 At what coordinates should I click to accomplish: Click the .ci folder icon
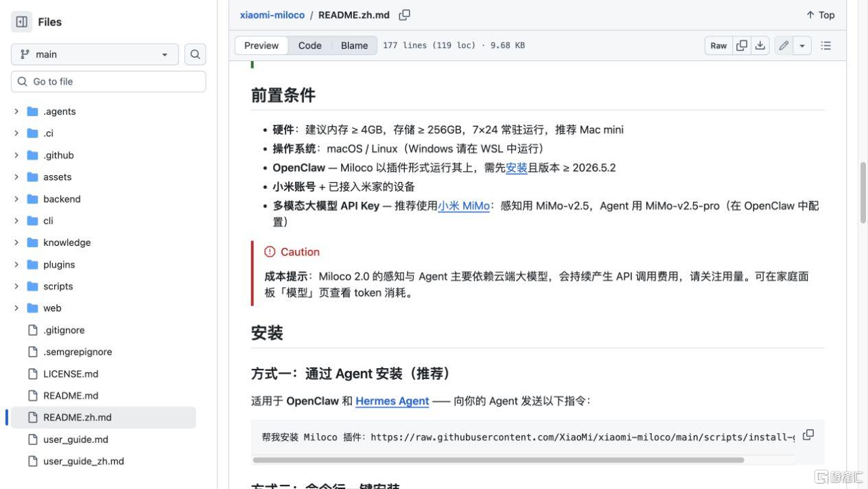point(32,133)
